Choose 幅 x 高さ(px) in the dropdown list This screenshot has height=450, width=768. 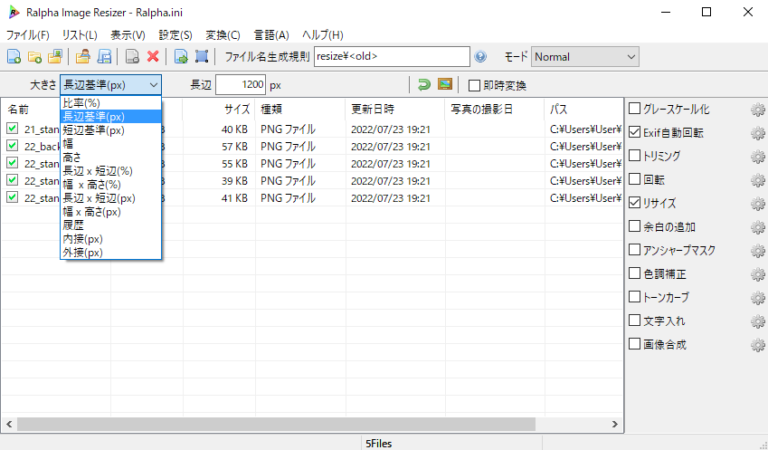(x=91, y=212)
